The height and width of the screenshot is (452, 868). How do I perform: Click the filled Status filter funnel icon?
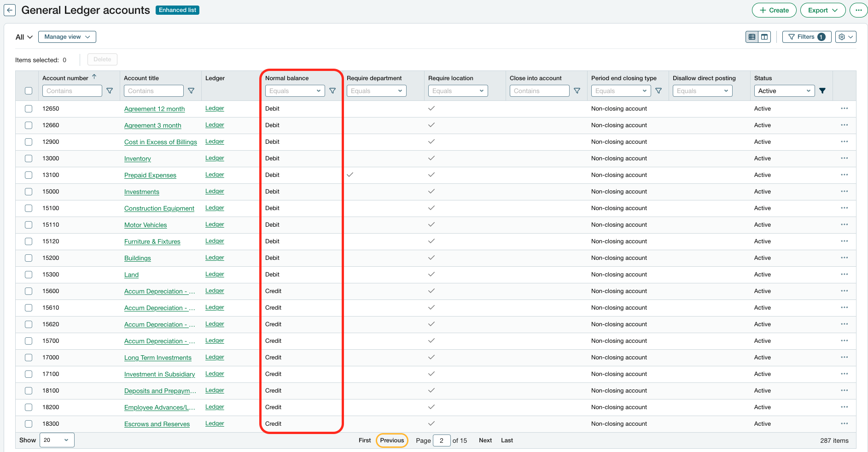(x=822, y=91)
